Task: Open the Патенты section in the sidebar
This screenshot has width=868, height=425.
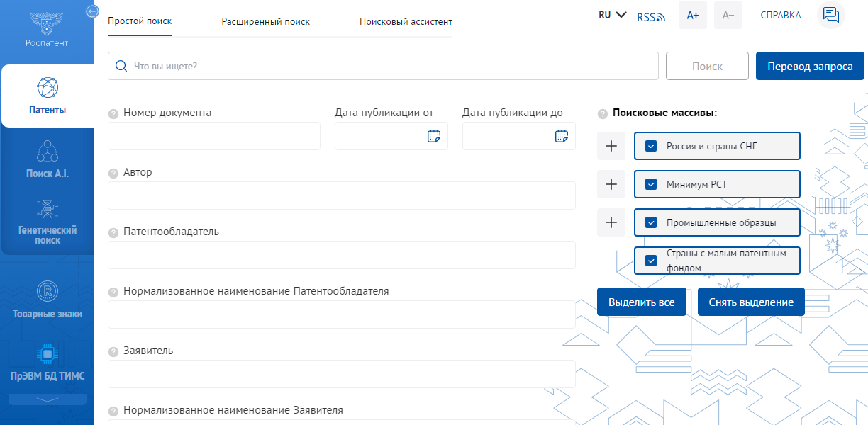Action: (x=48, y=96)
